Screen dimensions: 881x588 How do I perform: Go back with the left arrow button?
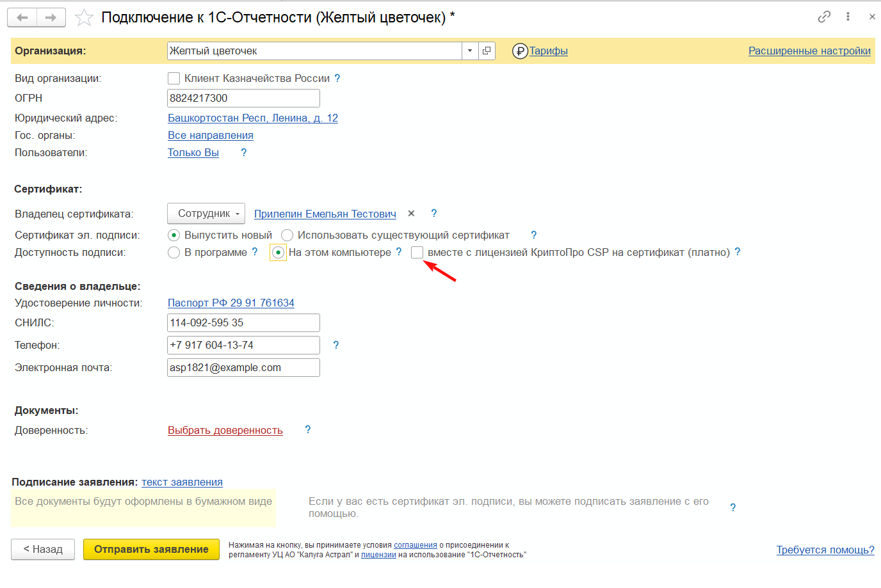point(22,17)
